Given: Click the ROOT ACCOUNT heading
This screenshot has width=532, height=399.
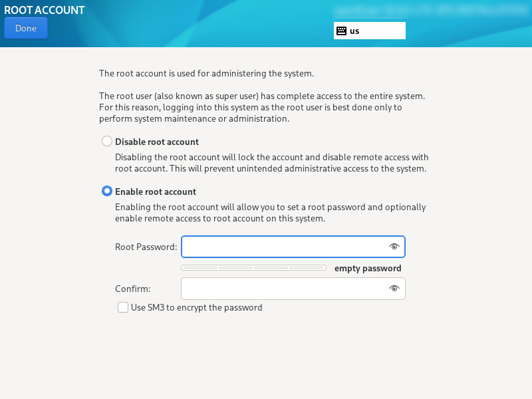Looking at the screenshot, I should pyautogui.click(x=45, y=10).
